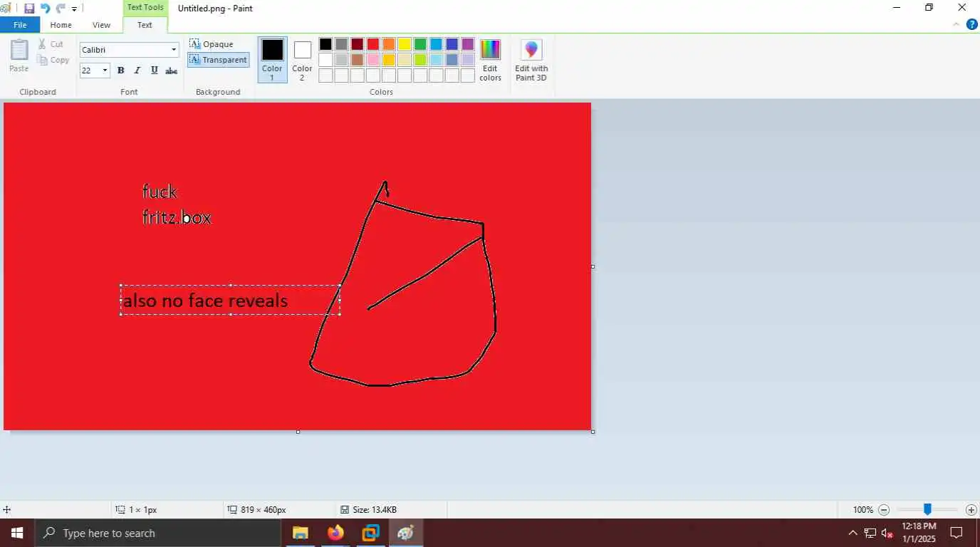Click the Paint taskbar icon
Screen dimensions: 980x547
(x=406, y=533)
